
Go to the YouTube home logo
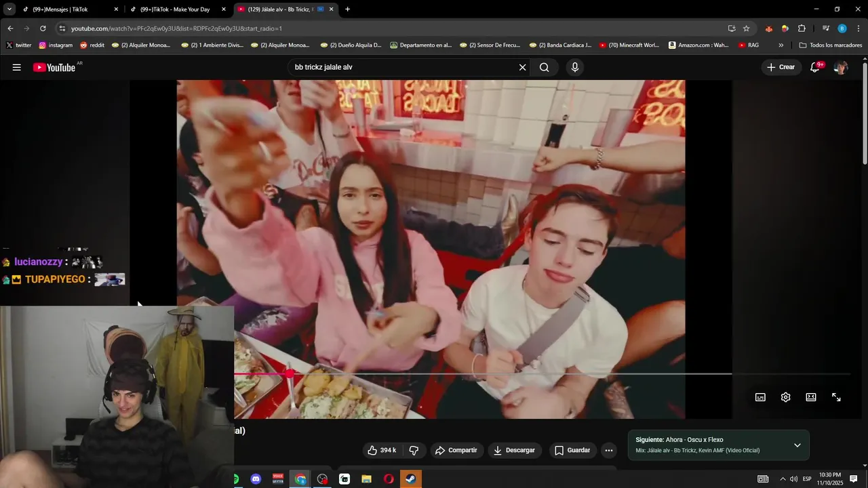54,67
